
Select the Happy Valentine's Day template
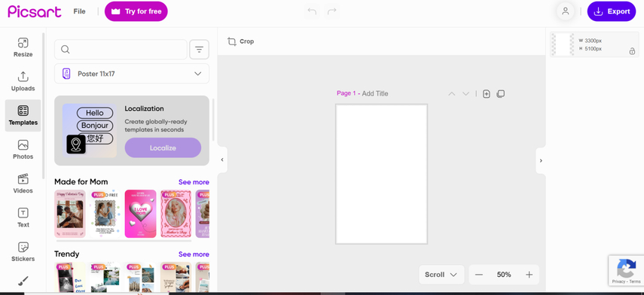(x=70, y=214)
